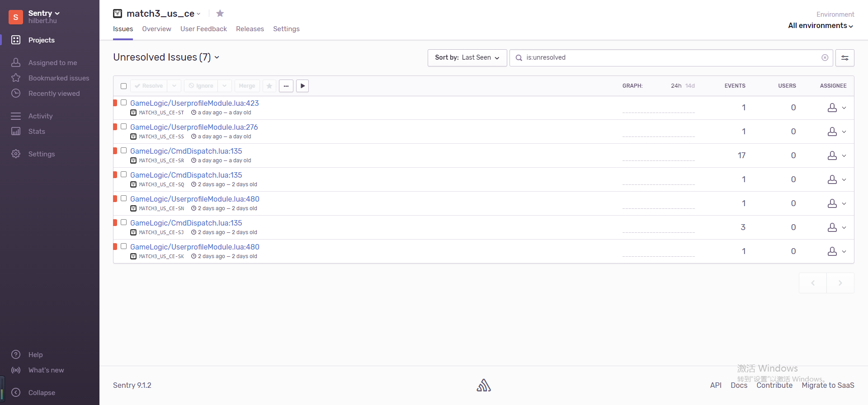868x405 pixels.
Task: Click the Ignore button
Action: (x=201, y=86)
